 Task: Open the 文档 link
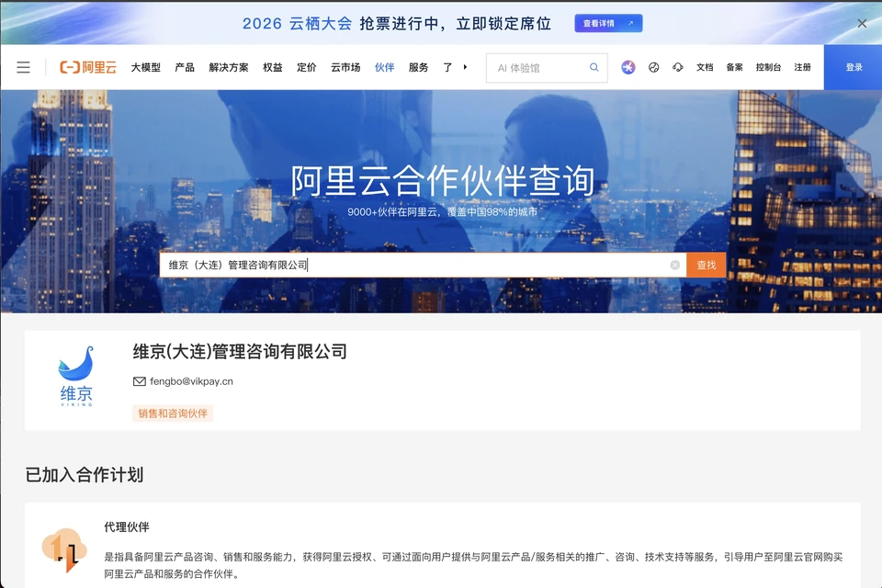[x=705, y=67]
